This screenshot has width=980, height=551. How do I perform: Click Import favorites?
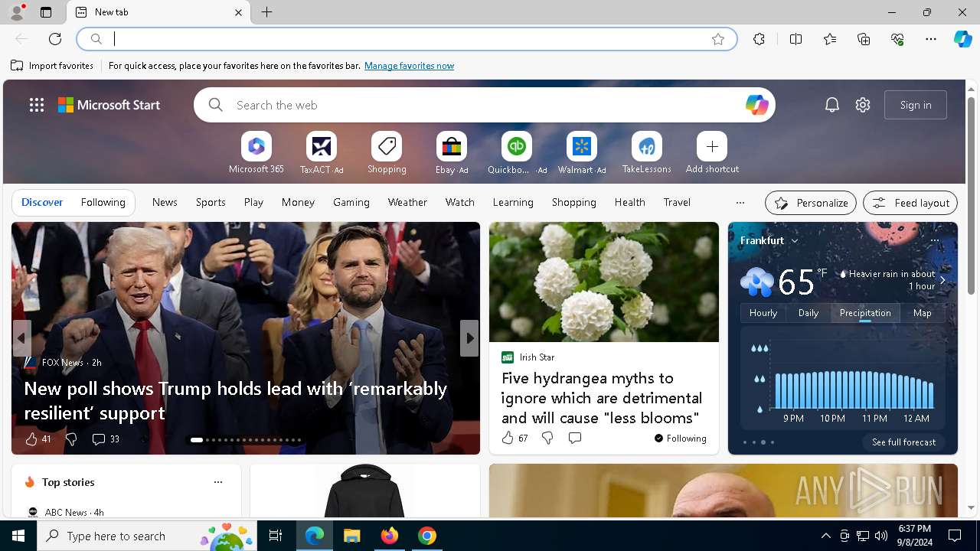click(52, 66)
